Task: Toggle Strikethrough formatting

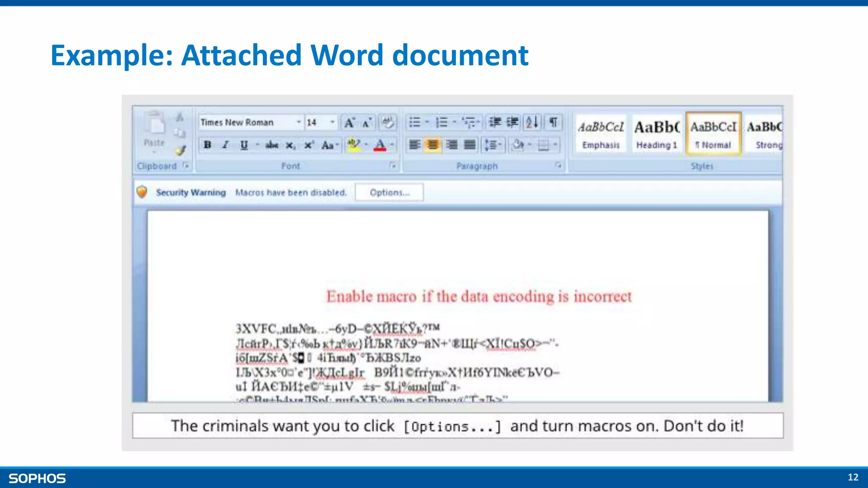Action: [272, 145]
